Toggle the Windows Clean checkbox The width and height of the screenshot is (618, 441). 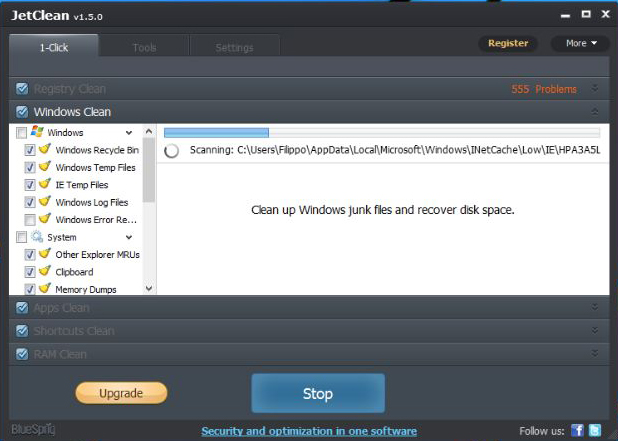22,112
